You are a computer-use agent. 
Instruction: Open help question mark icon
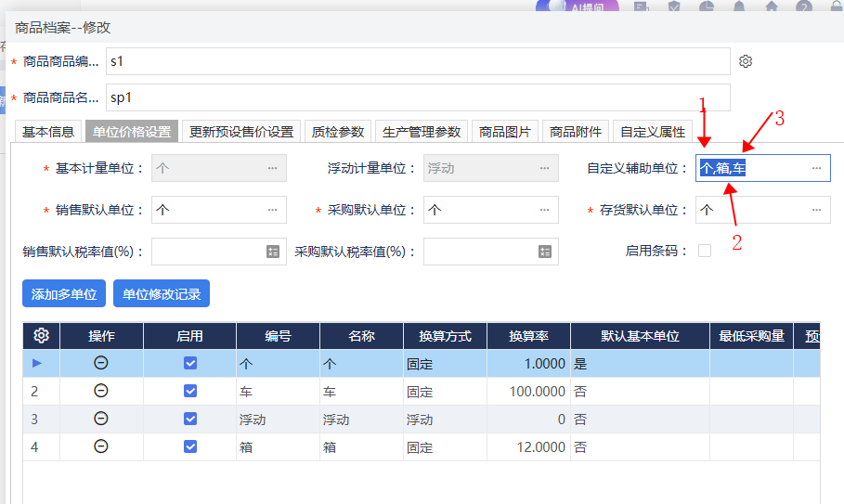pos(804,6)
